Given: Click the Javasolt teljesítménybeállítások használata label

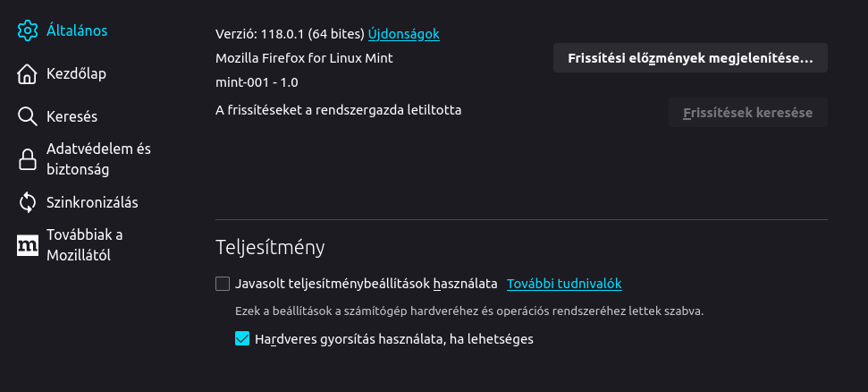Looking at the screenshot, I should pyautogui.click(x=366, y=284).
